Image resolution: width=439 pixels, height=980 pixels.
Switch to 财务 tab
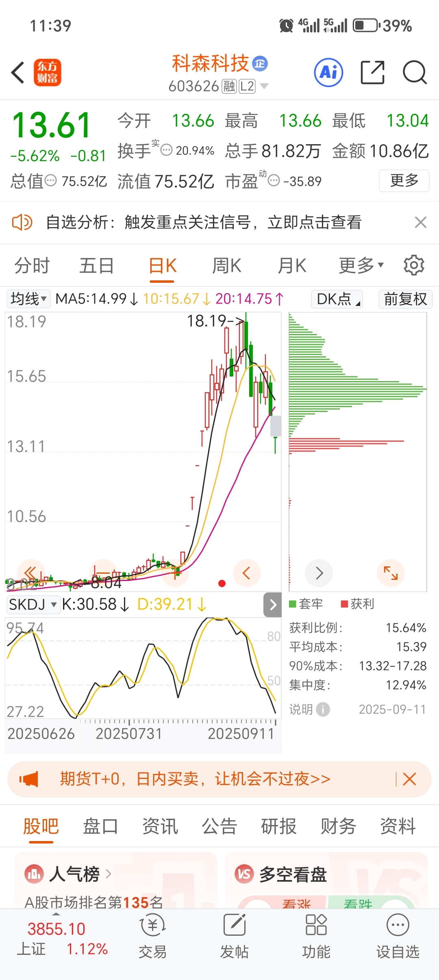pos(339,826)
